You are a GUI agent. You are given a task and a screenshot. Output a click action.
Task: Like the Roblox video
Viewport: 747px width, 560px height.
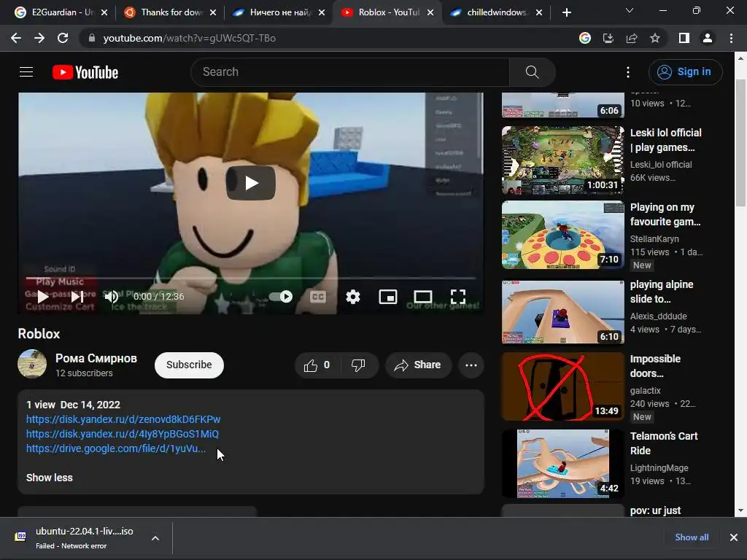pyautogui.click(x=317, y=365)
